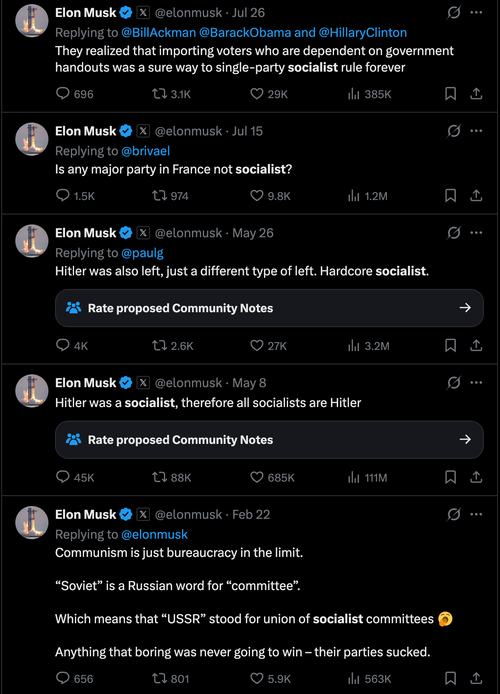Open three-dot menu on the Feb 22 tweet
The width and height of the screenshot is (500, 694).
pyautogui.click(x=476, y=514)
